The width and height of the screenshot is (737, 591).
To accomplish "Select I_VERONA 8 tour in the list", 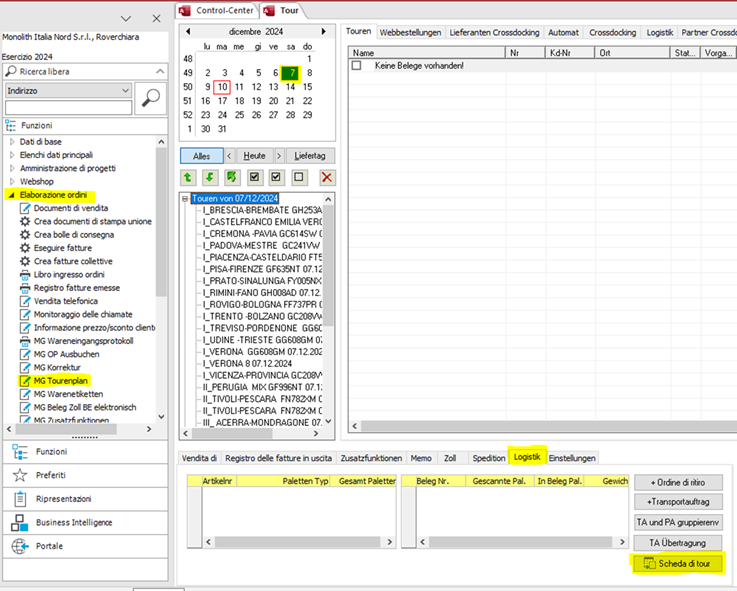I will click(x=246, y=364).
